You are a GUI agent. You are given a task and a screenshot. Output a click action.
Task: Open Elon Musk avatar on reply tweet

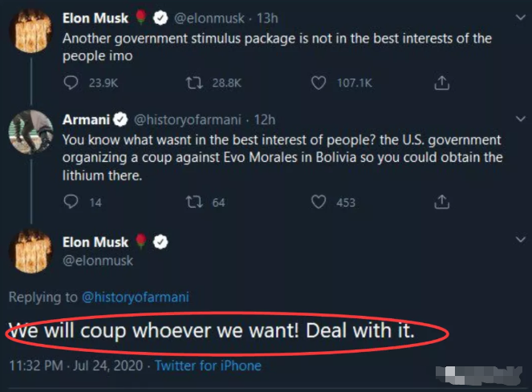click(30, 251)
